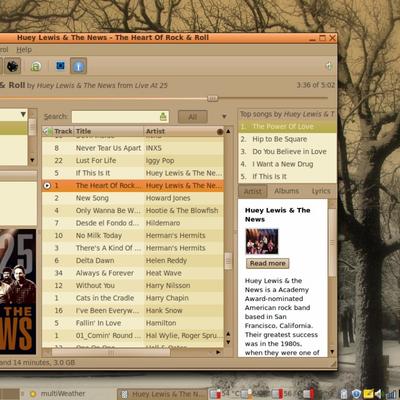Select Delta Dawn by Helen Reddy
Image resolution: width=400 pixels, height=400 pixels.
click(x=133, y=260)
